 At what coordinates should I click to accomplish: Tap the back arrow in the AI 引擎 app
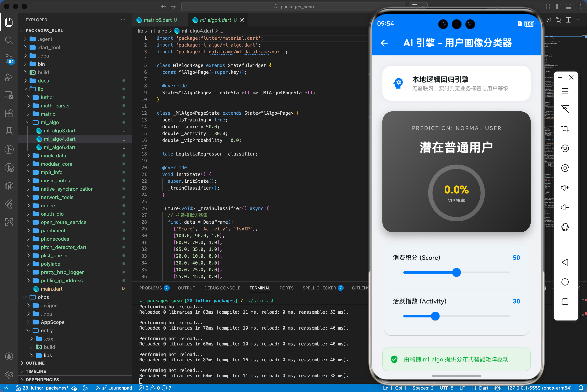[384, 43]
